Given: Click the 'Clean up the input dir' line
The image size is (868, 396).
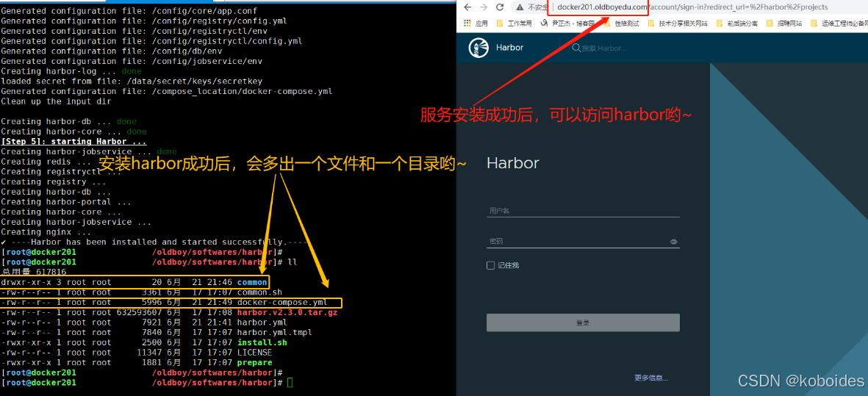Looking at the screenshot, I should (56, 101).
